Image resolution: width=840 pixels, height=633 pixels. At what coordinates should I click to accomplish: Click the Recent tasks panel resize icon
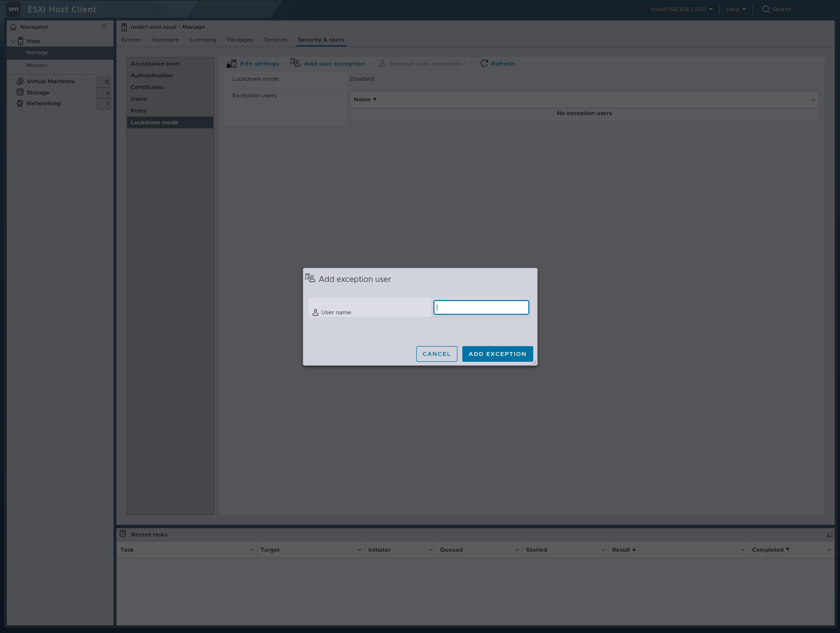click(x=830, y=535)
